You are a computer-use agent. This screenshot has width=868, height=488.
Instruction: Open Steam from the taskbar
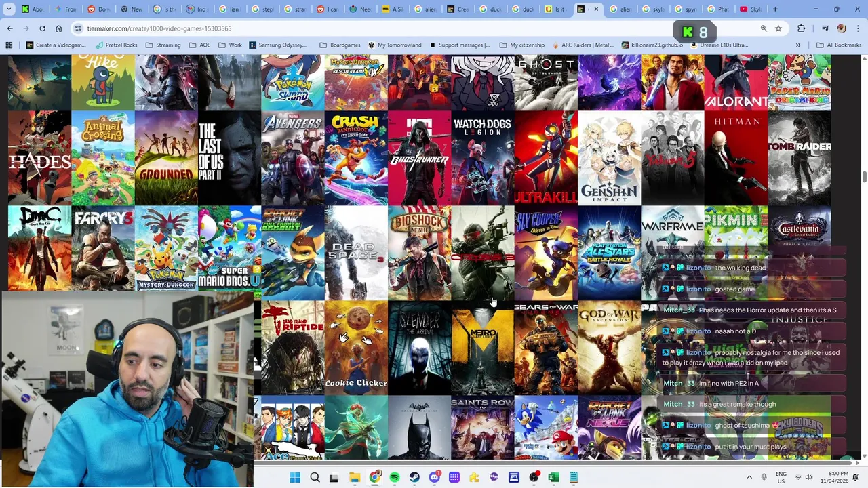(x=414, y=478)
